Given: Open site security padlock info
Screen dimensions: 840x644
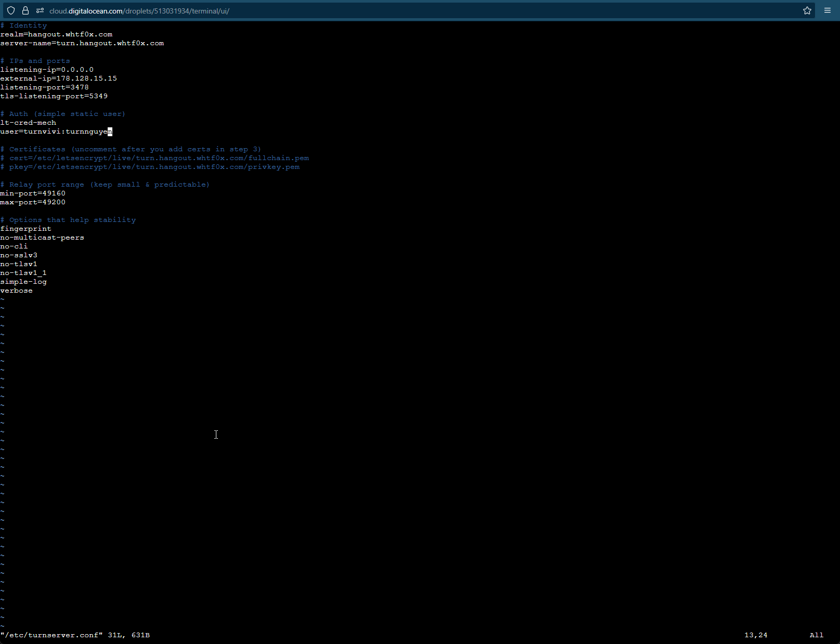Looking at the screenshot, I should (x=25, y=10).
